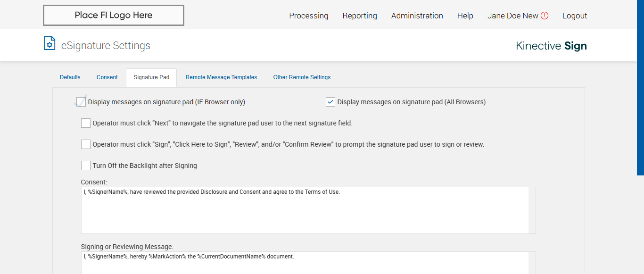Click the Kinective Sign brand logo

(551, 46)
